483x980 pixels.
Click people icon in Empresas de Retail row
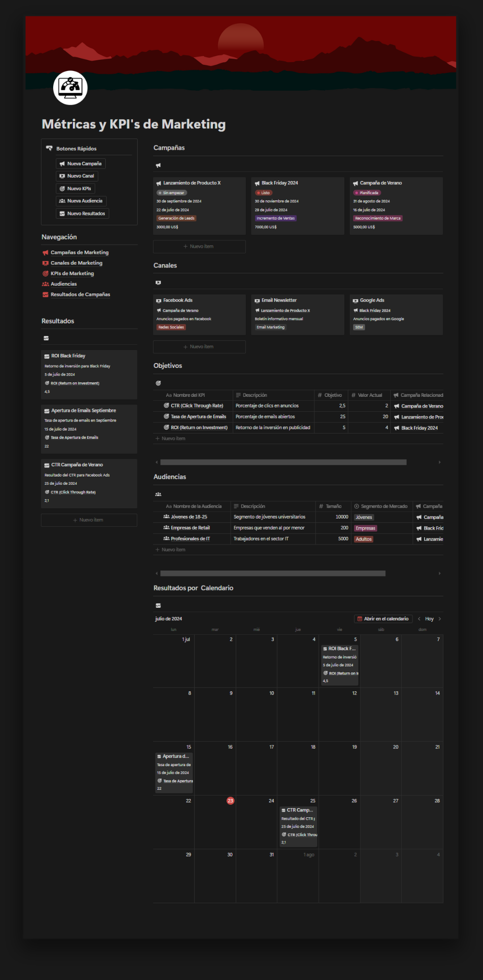[167, 528]
